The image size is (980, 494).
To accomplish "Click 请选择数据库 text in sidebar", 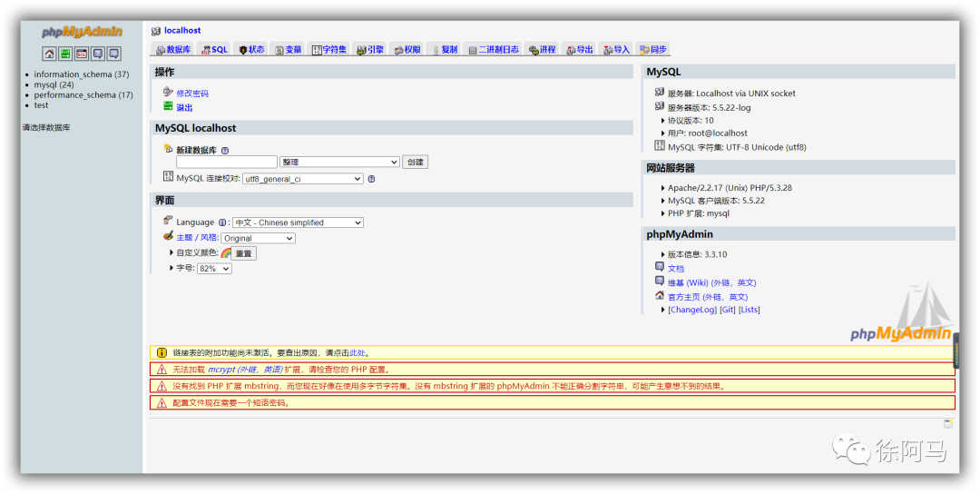I will point(46,127).
